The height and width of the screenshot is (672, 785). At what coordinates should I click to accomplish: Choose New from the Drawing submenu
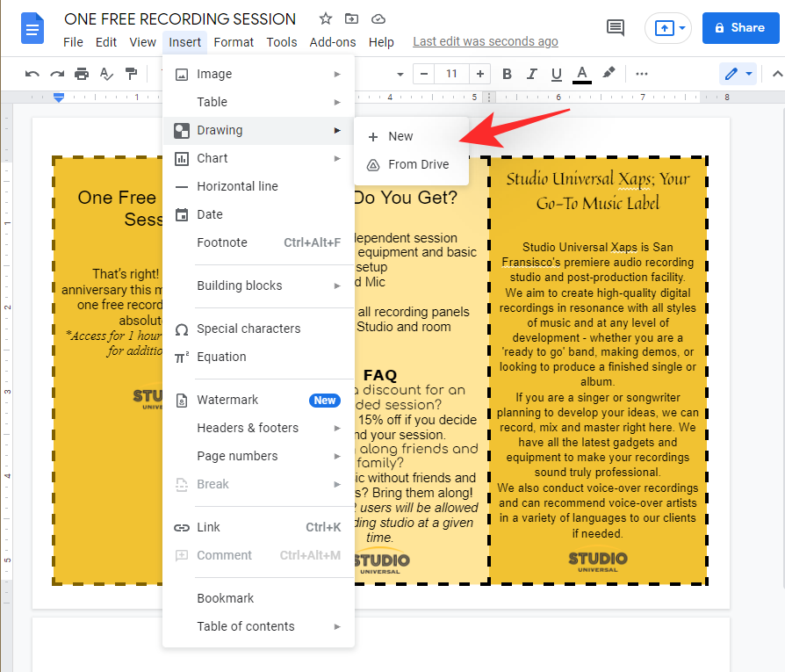coord(400,136)
